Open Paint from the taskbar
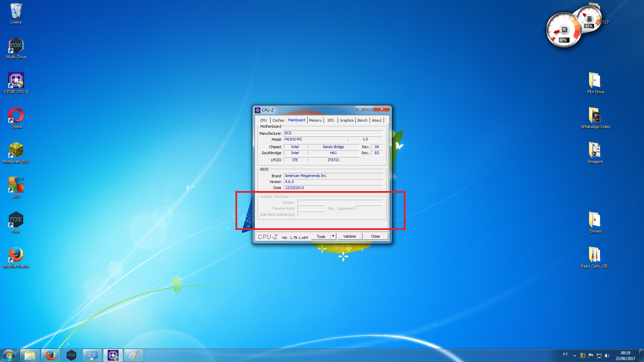 (x=134, y=355)
